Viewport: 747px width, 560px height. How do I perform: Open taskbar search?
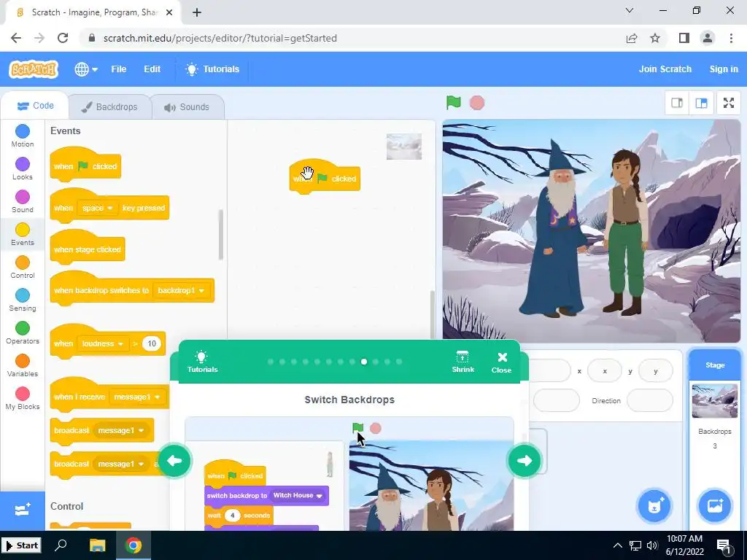tap(61, 545)
